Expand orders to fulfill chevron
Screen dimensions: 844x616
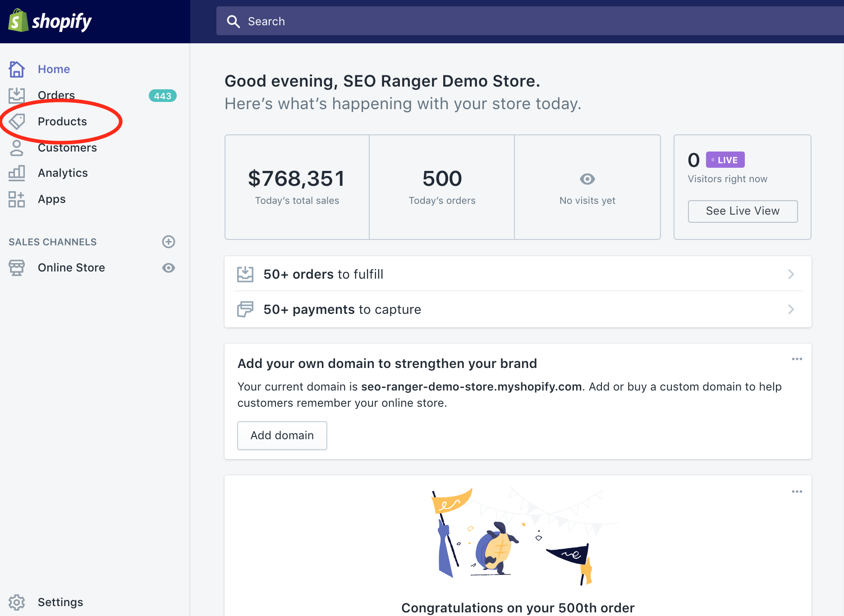coord(791,274)
